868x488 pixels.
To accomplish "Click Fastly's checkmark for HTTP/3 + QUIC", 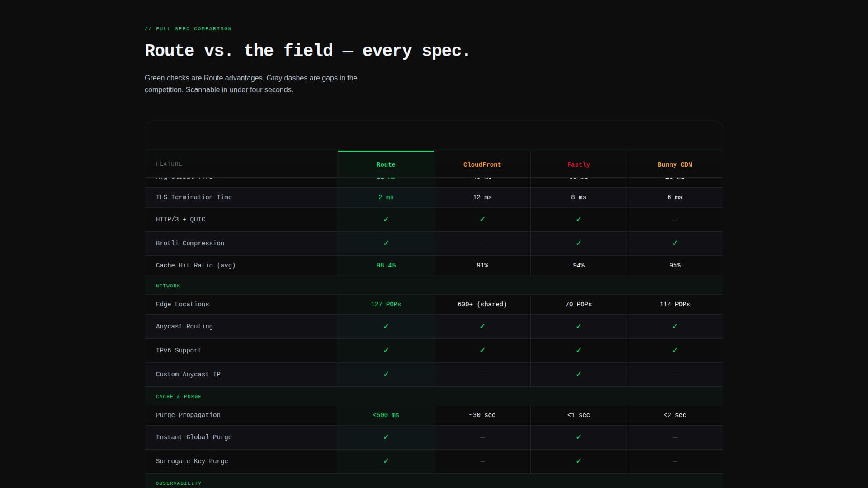I will (578, 220).
